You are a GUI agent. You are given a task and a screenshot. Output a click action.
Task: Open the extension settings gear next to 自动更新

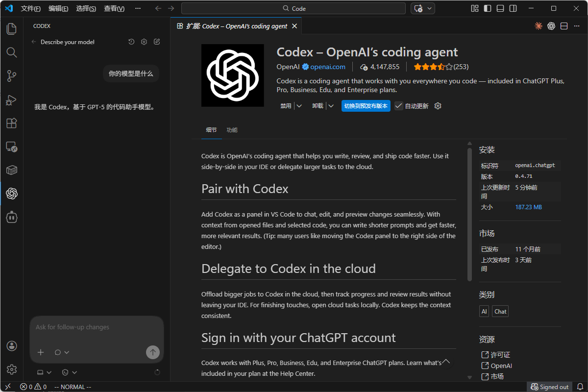[438, 106]
